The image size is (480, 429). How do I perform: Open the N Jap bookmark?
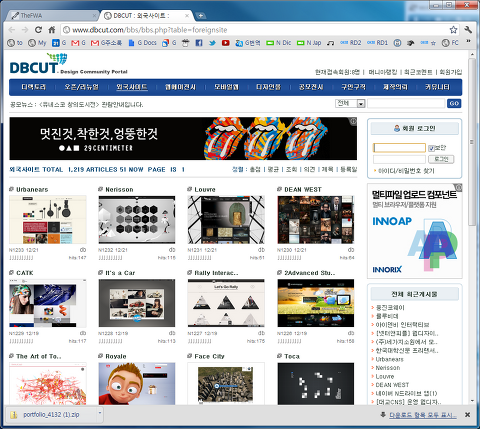pos(309,43)
